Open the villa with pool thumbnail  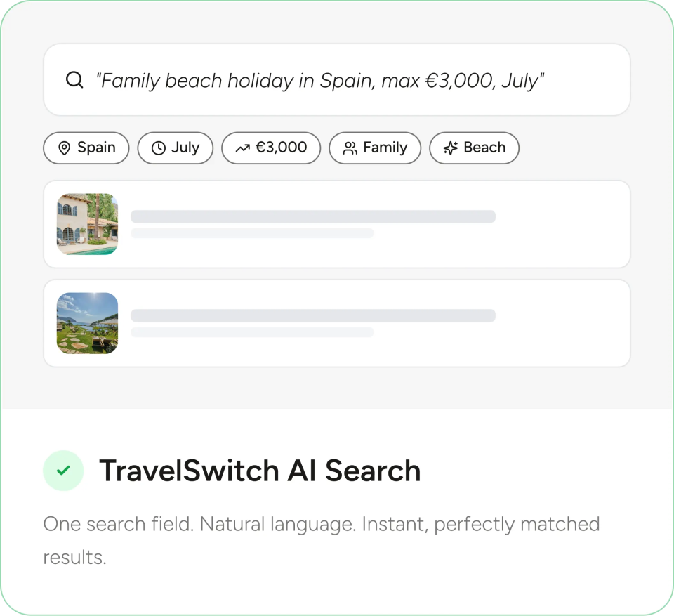click(87, 224)
